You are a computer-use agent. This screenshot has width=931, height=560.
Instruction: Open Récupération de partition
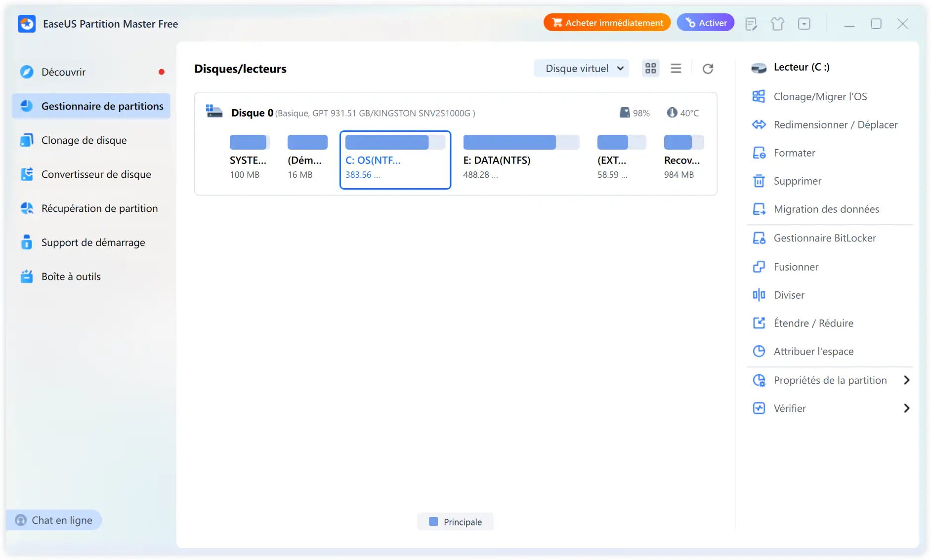pyautogui.click(x=91, y=208)
